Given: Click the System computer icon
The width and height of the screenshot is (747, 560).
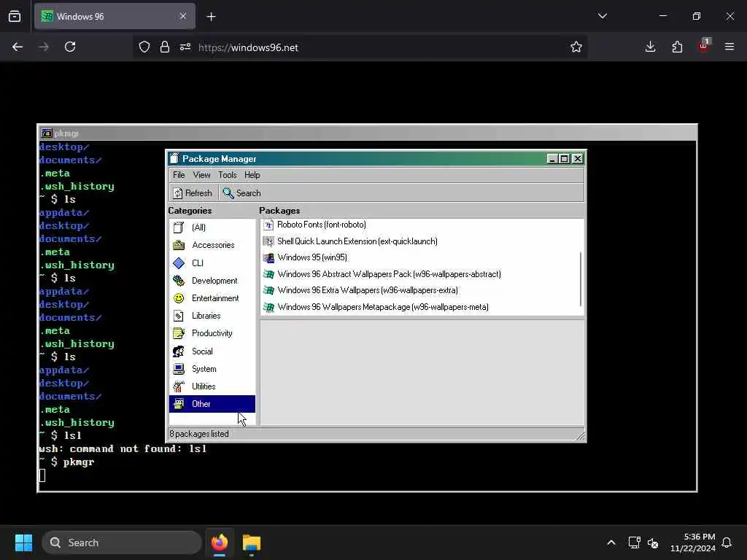Looking at the screenshot, I should [x=179, y=369].
